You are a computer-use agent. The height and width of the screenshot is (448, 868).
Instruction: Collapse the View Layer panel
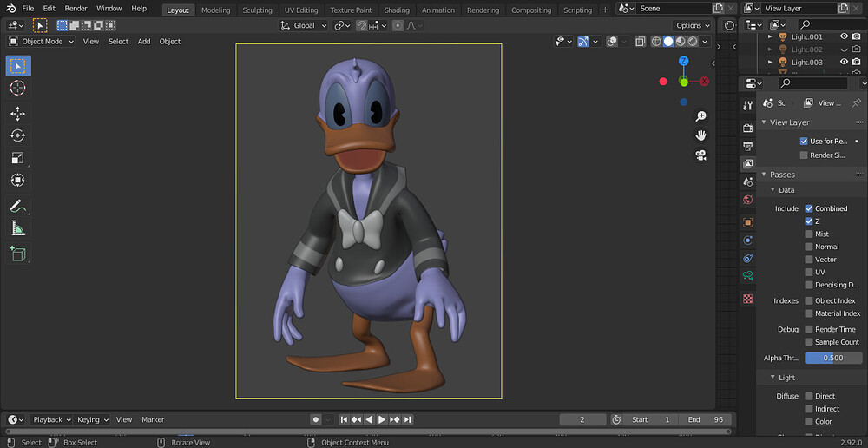[765, 122]
